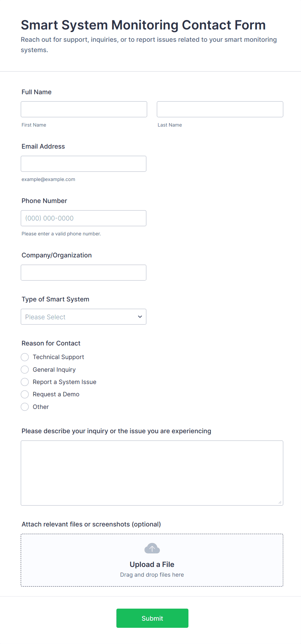Image resolution: width=301 pixels, height=644 pixels.
Task: Select Request a Demo radio button
Action: pos(25,394)
